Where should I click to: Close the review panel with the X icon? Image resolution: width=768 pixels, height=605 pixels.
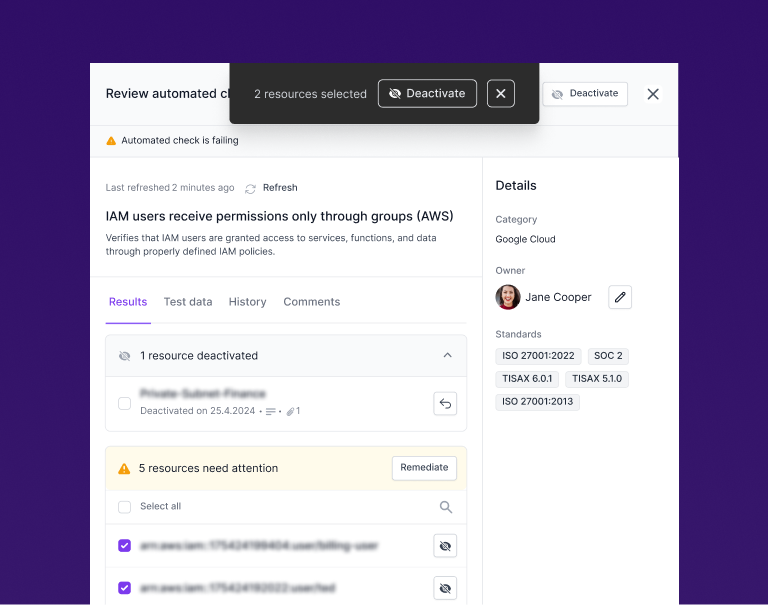[653, 94]
